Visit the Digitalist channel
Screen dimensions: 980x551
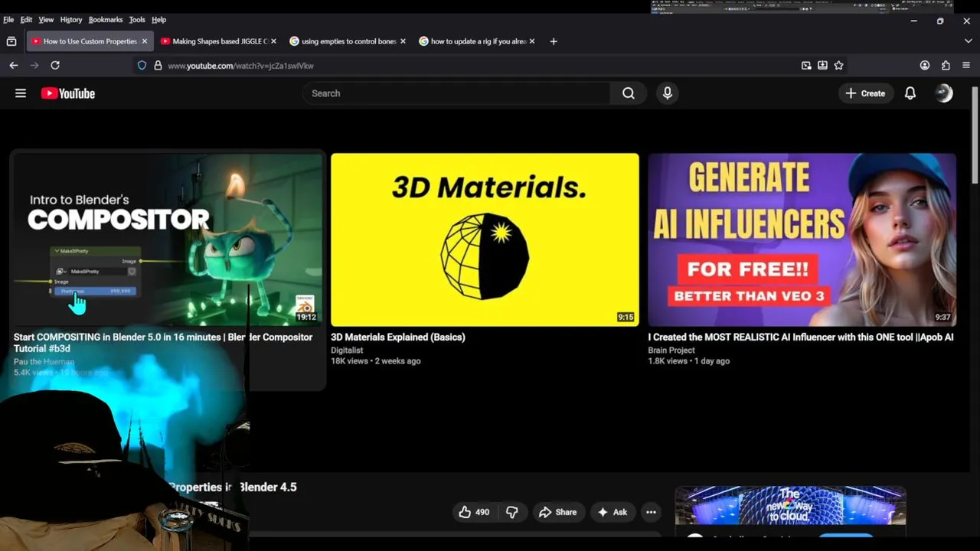tap(347, 350)
